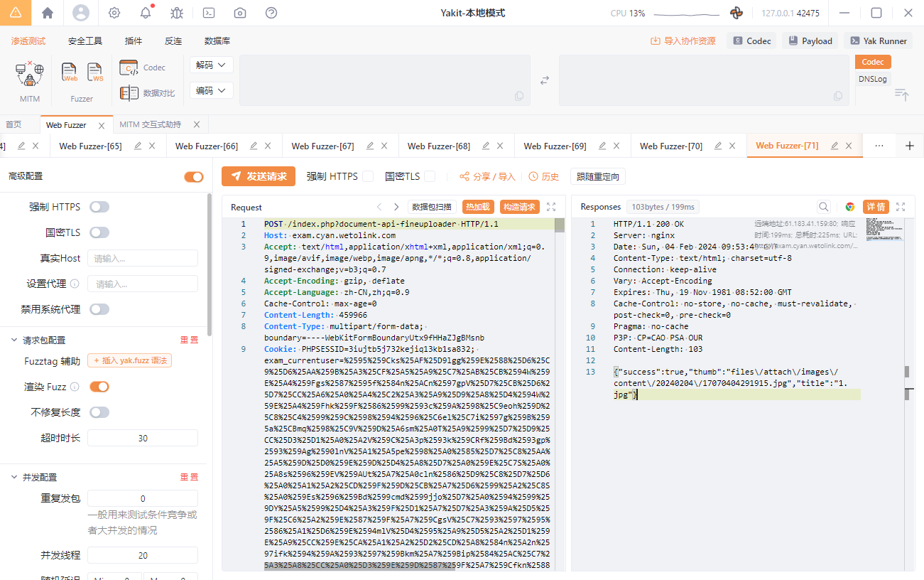This screenshot has height=580, width=924.
Task: Click the Request editor vertical scrollbar
Action: [x=559, y=225]
